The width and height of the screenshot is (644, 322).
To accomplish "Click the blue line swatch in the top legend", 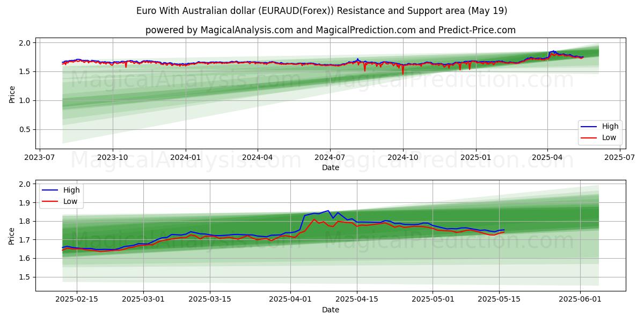I will click(589, 127).
